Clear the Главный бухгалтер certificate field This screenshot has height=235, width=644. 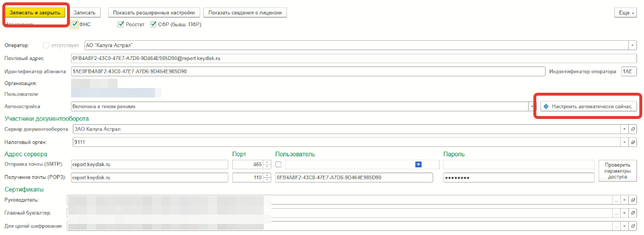coord(624,213)
